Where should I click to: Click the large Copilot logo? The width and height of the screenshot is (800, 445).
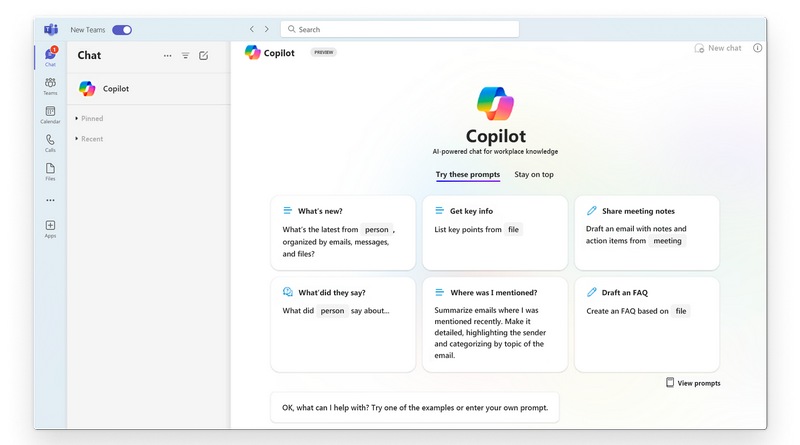click(x=495, y=103)
